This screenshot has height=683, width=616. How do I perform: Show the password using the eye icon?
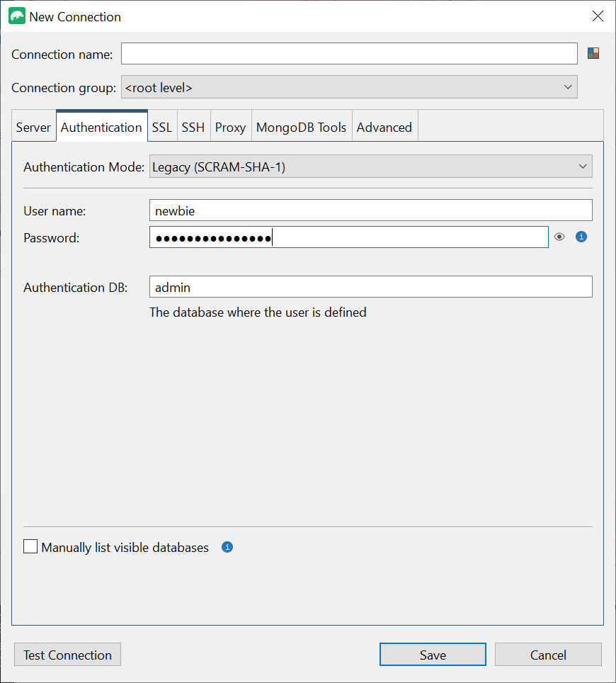coord(559,237)
